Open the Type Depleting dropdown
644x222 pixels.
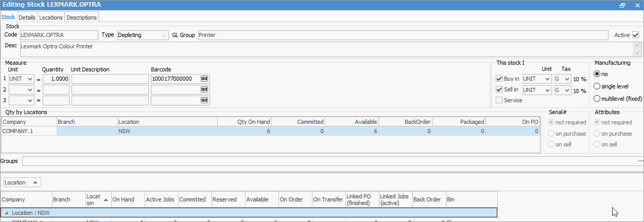164,35
